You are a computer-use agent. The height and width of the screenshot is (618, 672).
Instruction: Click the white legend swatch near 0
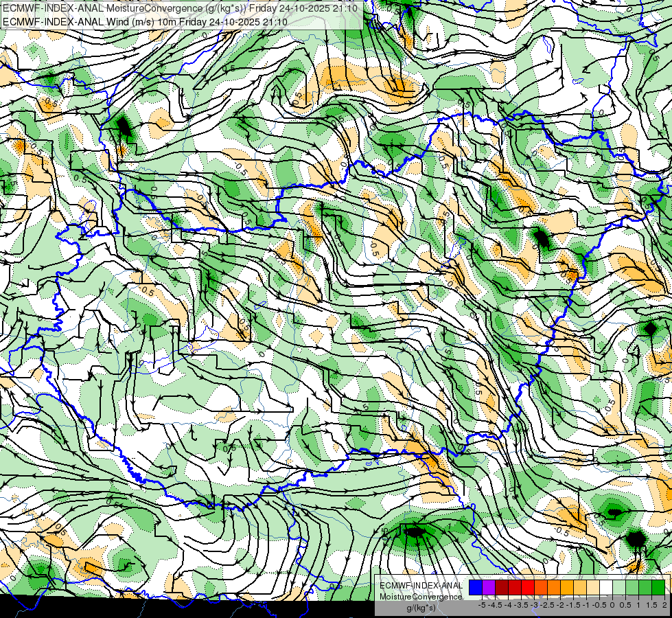(x=606, y=587)
